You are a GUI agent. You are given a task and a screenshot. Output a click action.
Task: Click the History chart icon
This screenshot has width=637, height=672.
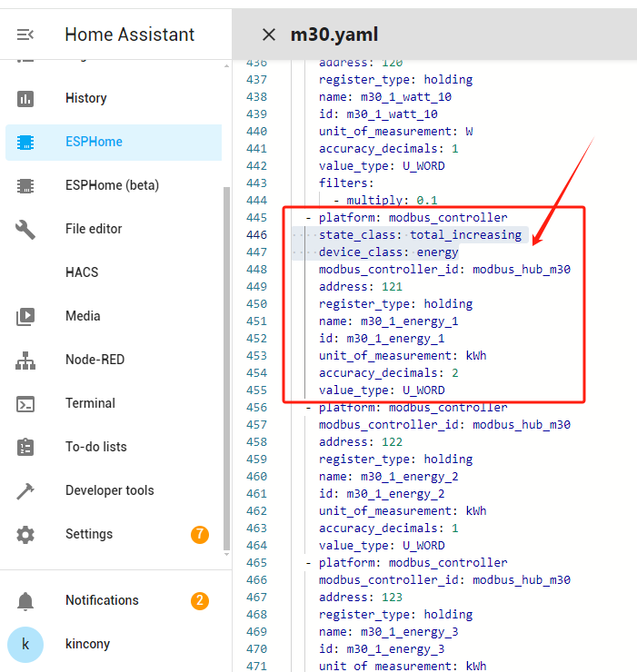[x=25, y=98]
